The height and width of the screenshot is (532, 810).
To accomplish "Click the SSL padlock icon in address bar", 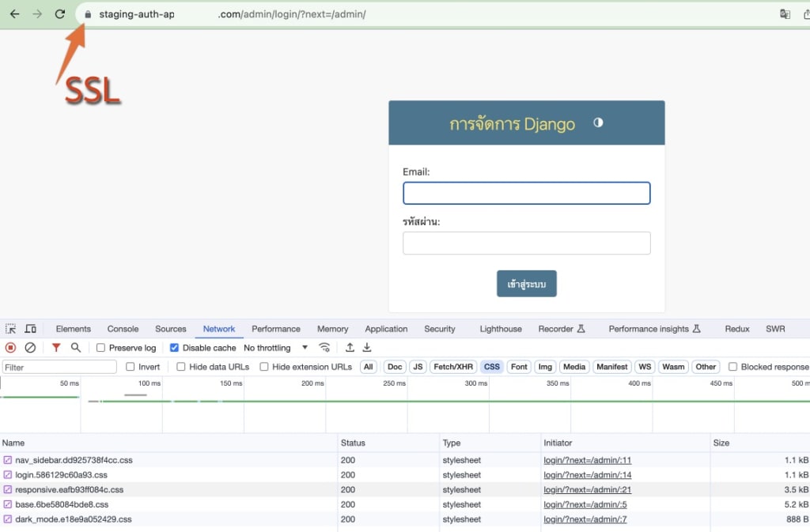I will 88,14.
